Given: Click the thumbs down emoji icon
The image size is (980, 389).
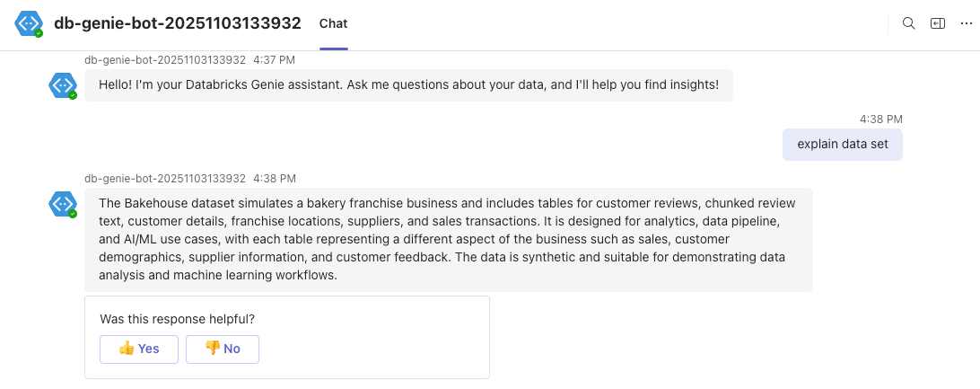Looking at the screenshot, I should 213,349.
